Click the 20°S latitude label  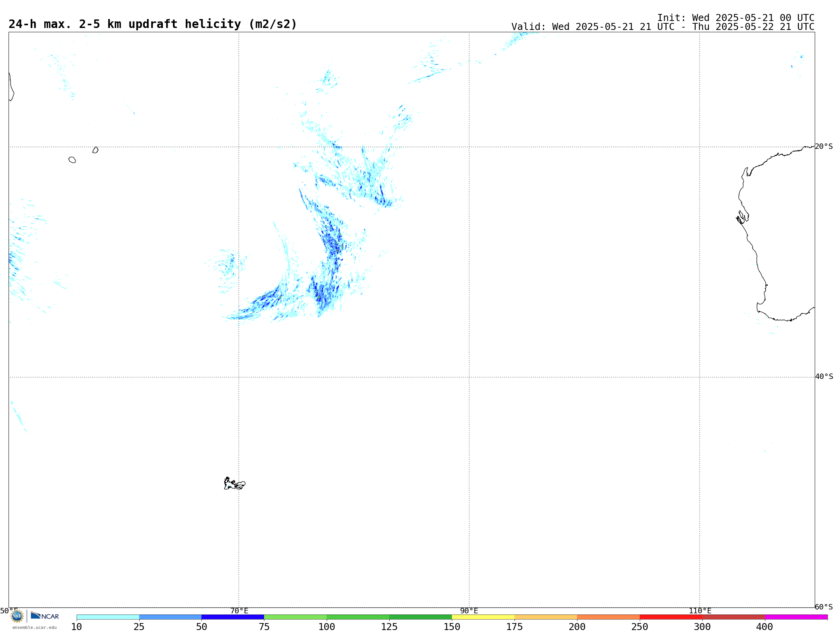coord(824,147)
